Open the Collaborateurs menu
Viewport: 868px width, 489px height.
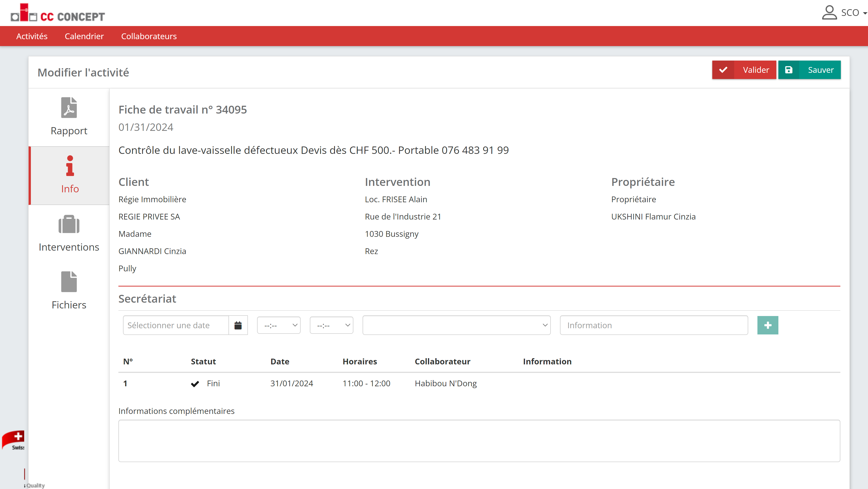point(149,36)
